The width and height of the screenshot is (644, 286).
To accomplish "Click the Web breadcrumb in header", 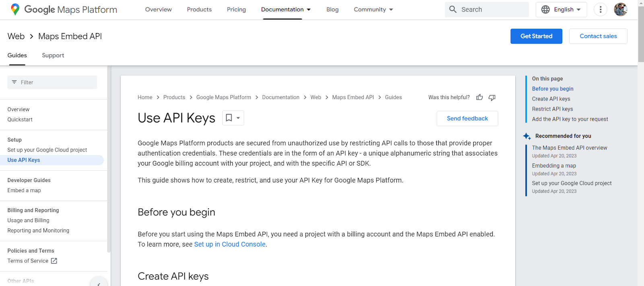I will coord(16,36).
